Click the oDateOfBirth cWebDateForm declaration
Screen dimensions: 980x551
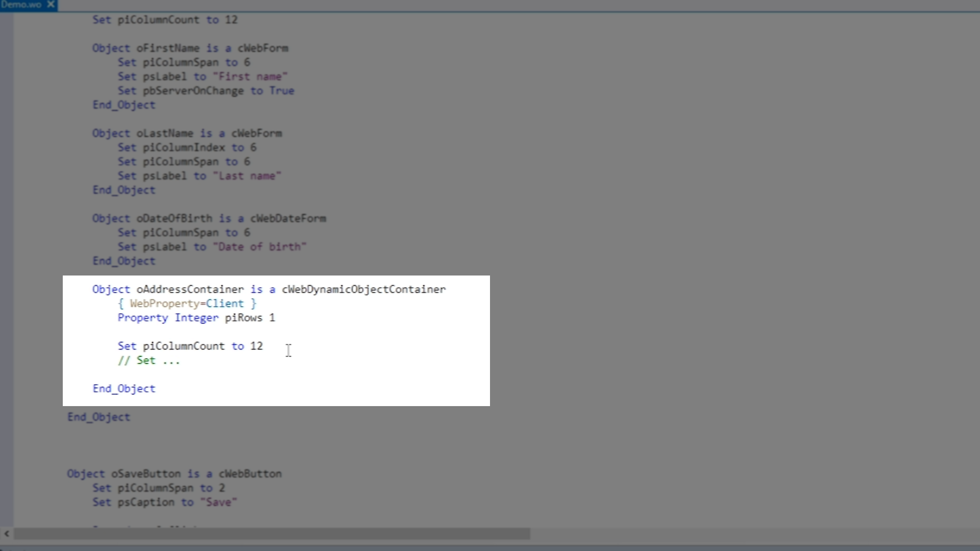click(209, 218)
